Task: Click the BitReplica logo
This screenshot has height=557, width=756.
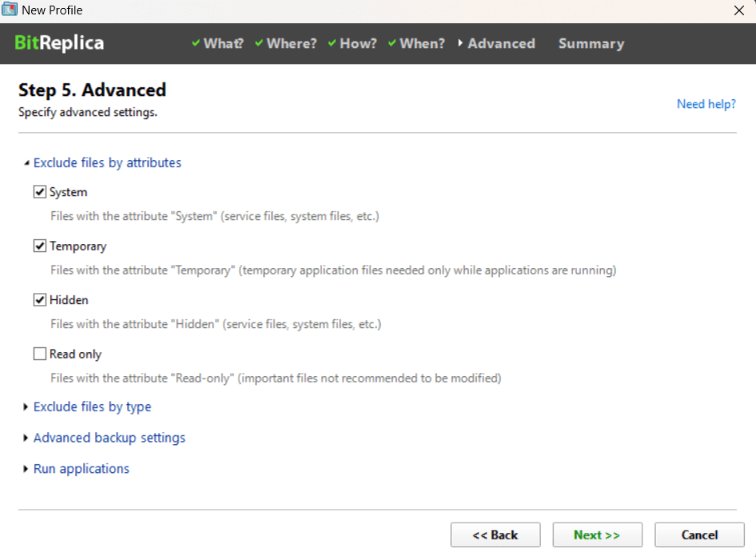Action: 59,43
